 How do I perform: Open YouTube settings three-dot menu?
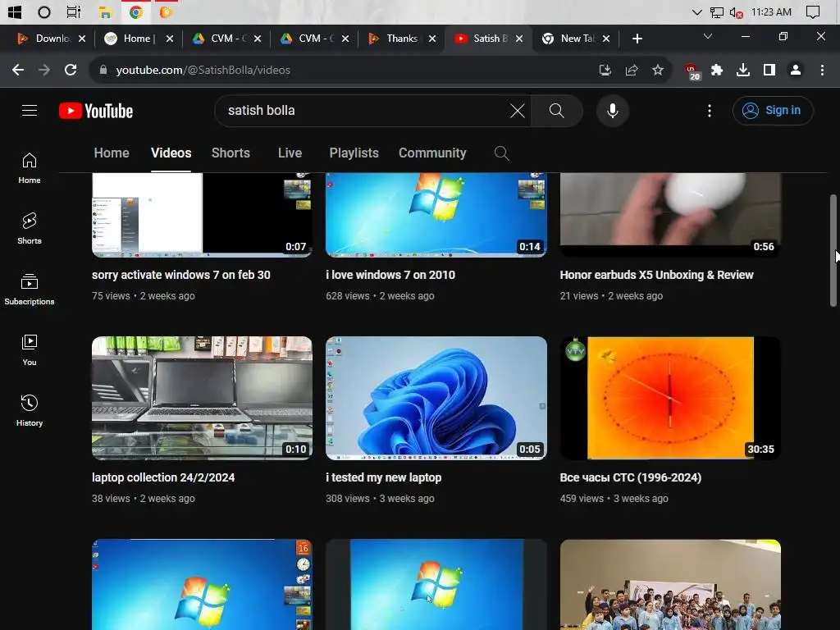710,111
